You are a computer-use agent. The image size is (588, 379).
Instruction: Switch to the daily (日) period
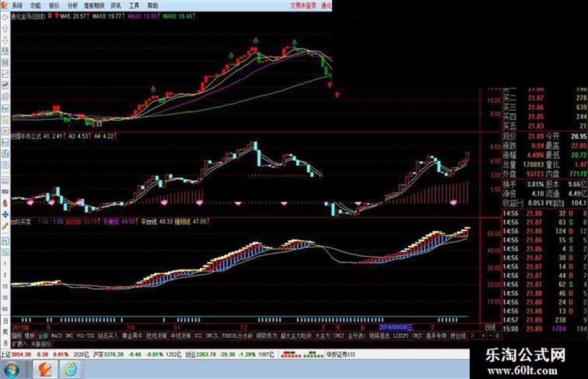tap(5, 321)
